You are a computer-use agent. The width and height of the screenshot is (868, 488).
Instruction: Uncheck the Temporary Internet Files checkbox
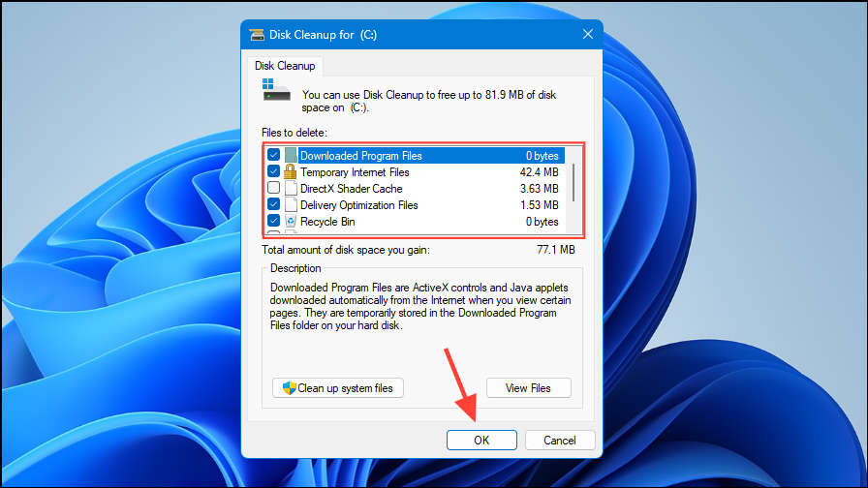pyautogui.click(x=273, y=171)
